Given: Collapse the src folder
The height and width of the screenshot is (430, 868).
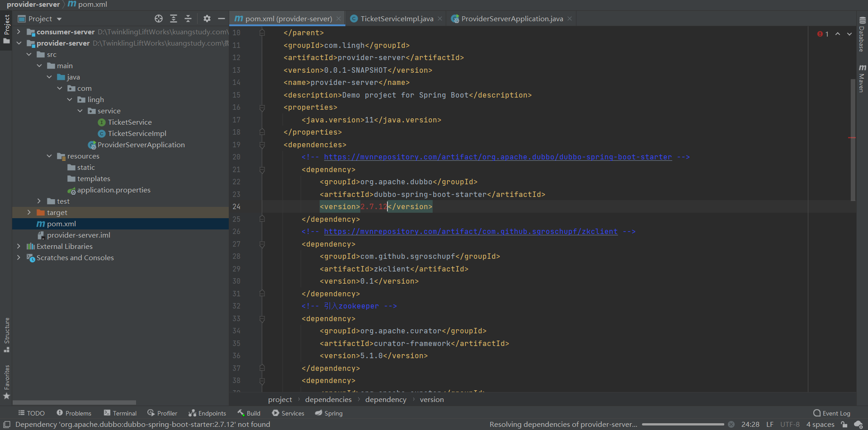Looking at the screenshot, I should click(x=29, y=54).
